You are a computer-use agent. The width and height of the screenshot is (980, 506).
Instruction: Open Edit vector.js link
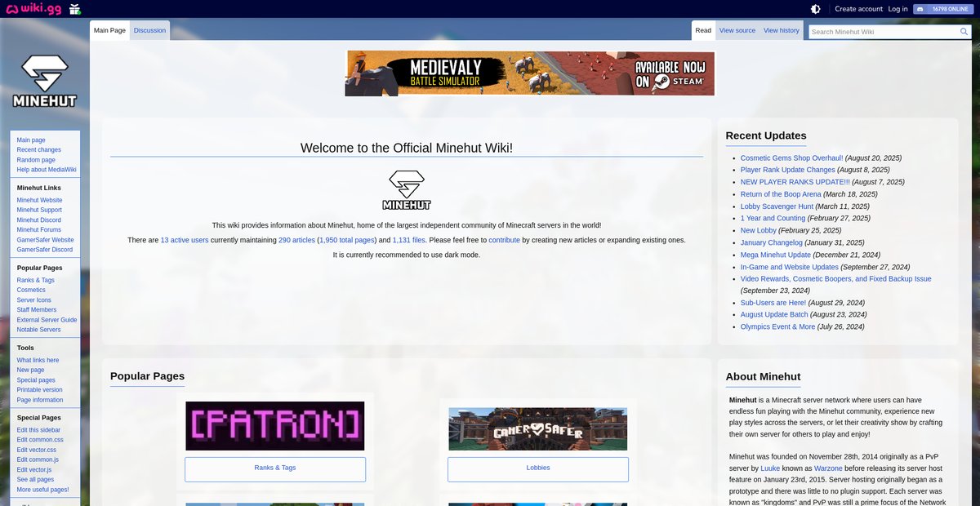(34, 470)
